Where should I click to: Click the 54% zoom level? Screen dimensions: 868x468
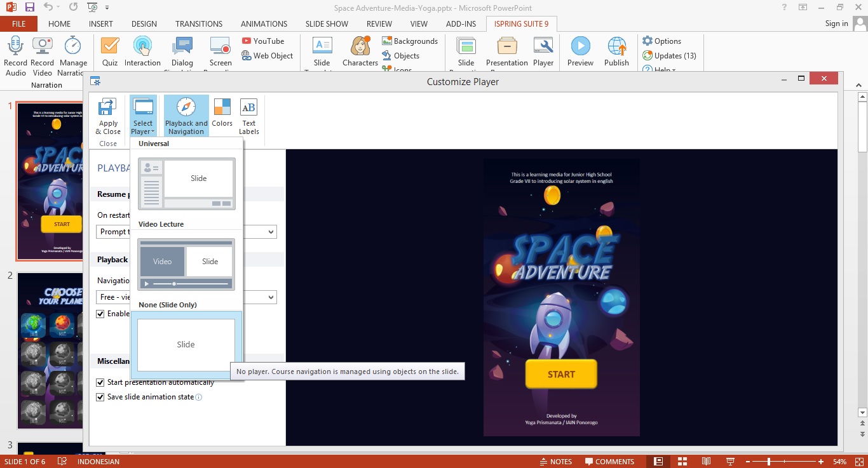click(839, 462)
